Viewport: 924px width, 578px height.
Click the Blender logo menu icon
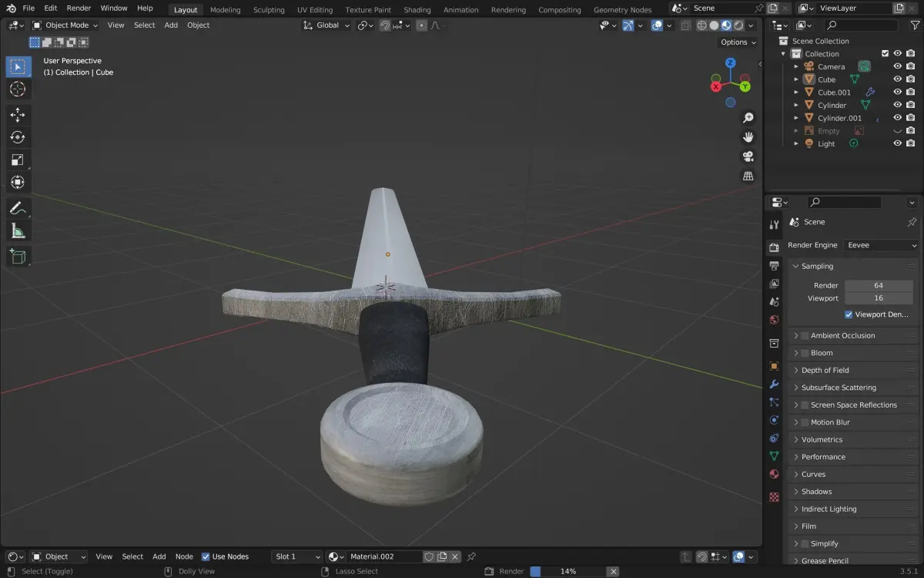[12, 8]
